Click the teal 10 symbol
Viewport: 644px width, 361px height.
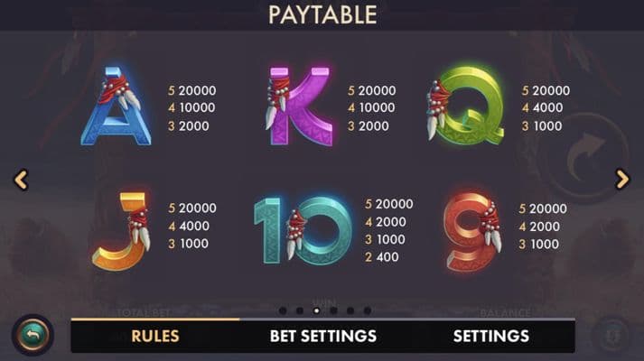pyautogui.click(x=303, y=231)
